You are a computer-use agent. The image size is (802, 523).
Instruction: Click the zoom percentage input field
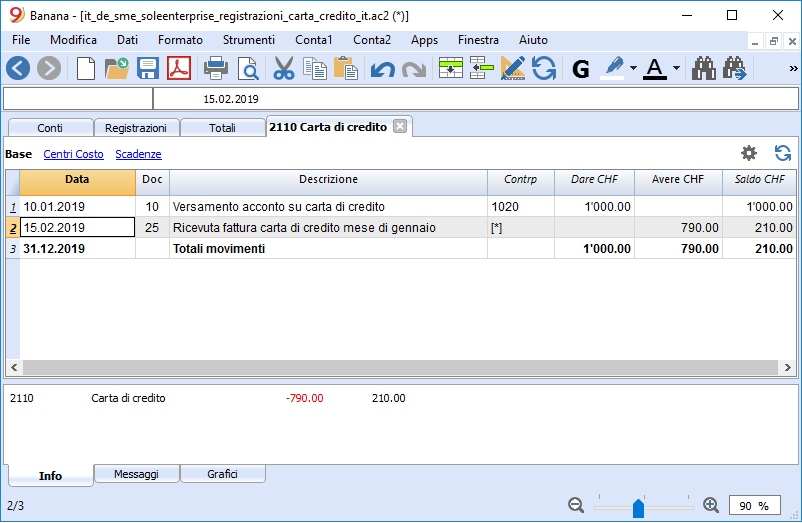755,506
